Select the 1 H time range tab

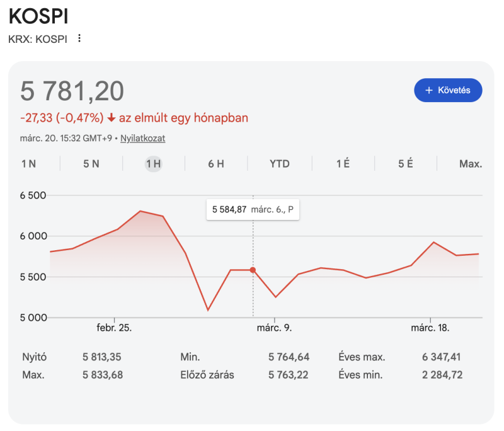tap(154, 164)
